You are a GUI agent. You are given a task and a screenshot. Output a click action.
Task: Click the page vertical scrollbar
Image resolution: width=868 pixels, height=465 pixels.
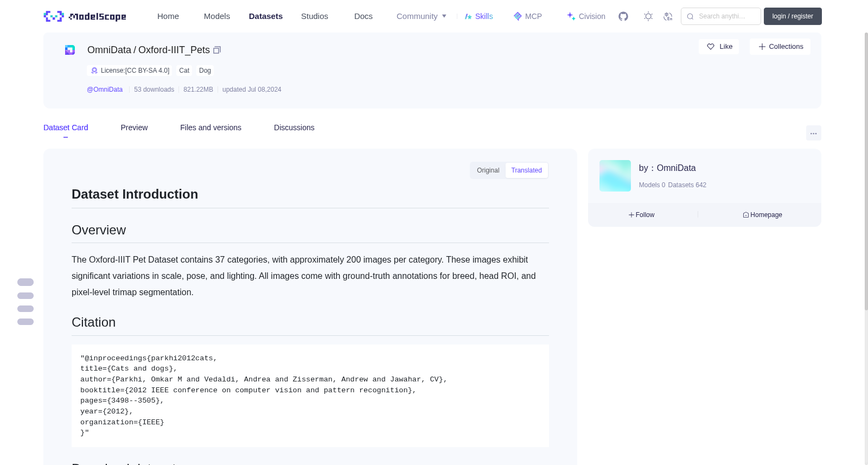click(x=866, y=171)
